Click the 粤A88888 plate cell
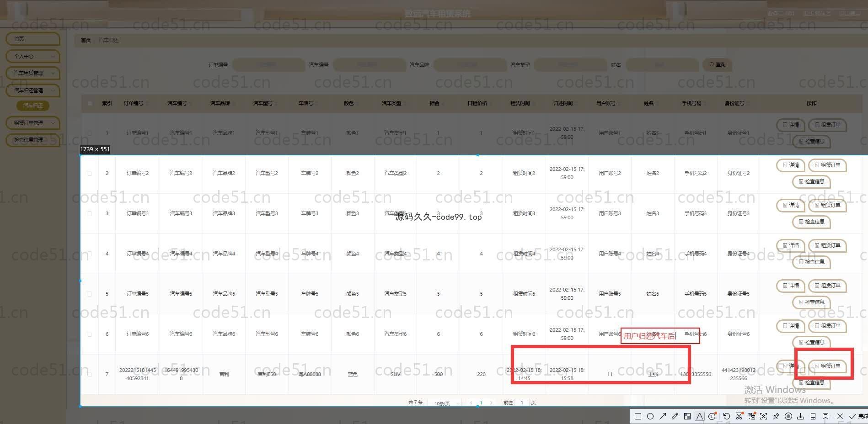 coord(310,374)
